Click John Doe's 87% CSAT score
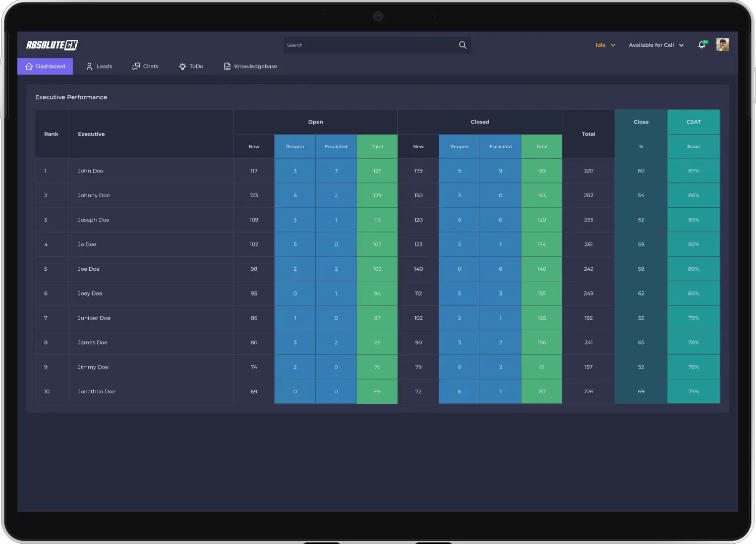 pyautogui.click(x=693, y=171)
